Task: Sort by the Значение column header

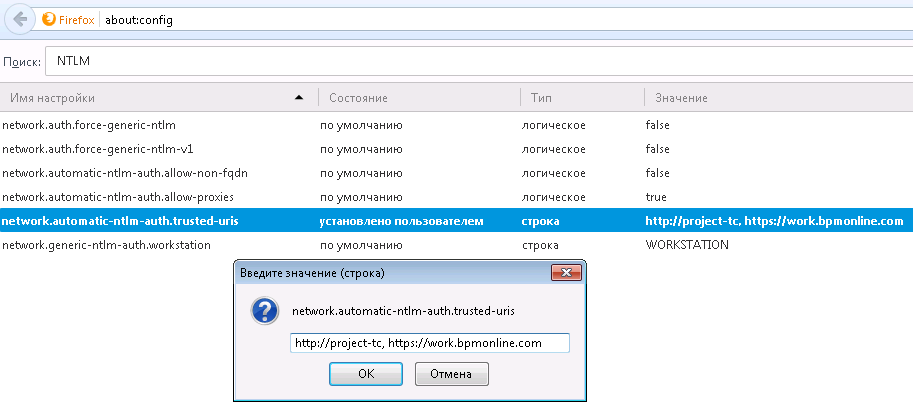Action: coord(778,98)
